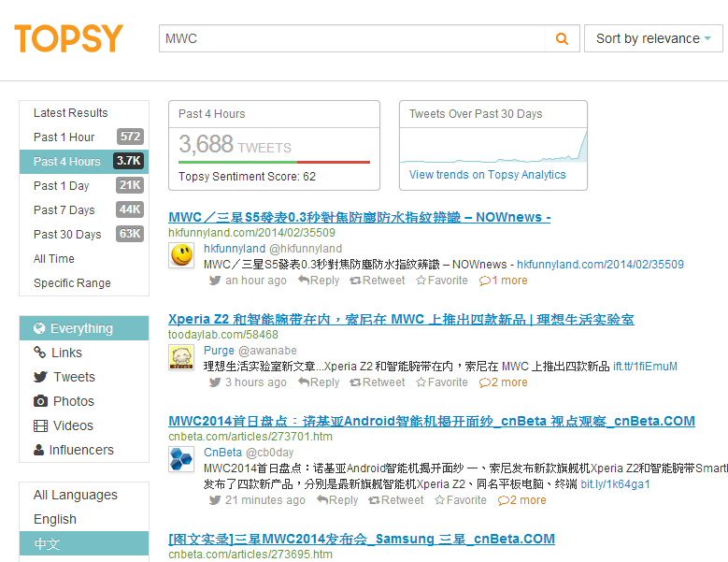Image resolution: width=728 pixels, height=562 pixels.
Task: Favorite the hkfunnyland tweet
Action: click(442, 281)
